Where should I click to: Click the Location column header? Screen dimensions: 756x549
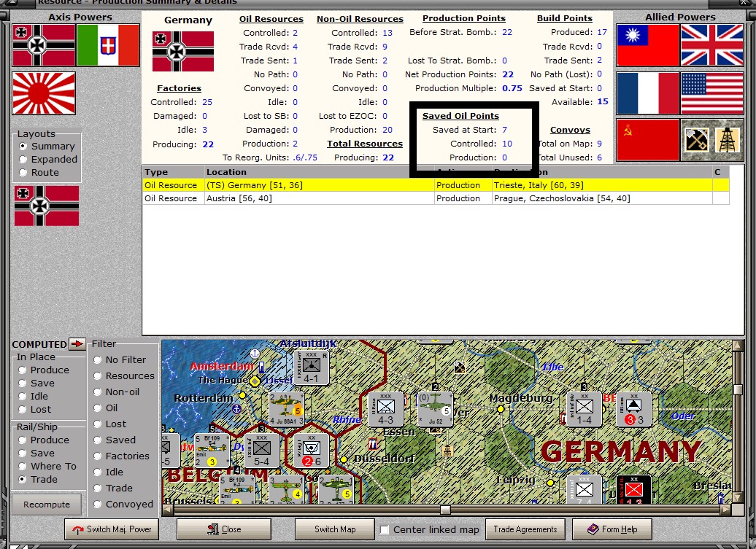click(x=319, y=172)
